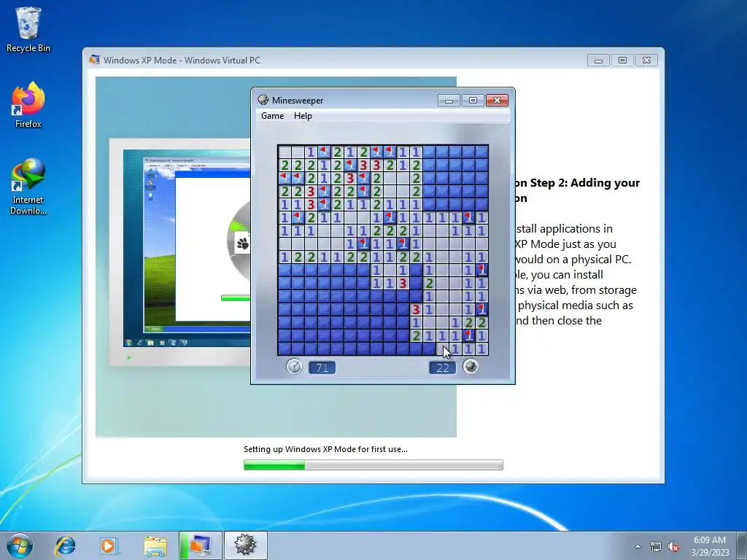Open the Windows Start menu
747x560 pixels.
(20, 545)
